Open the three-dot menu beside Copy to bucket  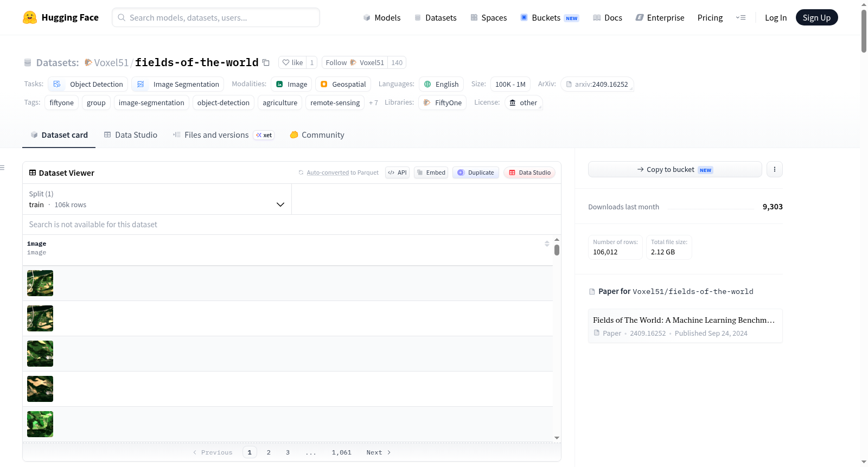[x=774, y=169]
